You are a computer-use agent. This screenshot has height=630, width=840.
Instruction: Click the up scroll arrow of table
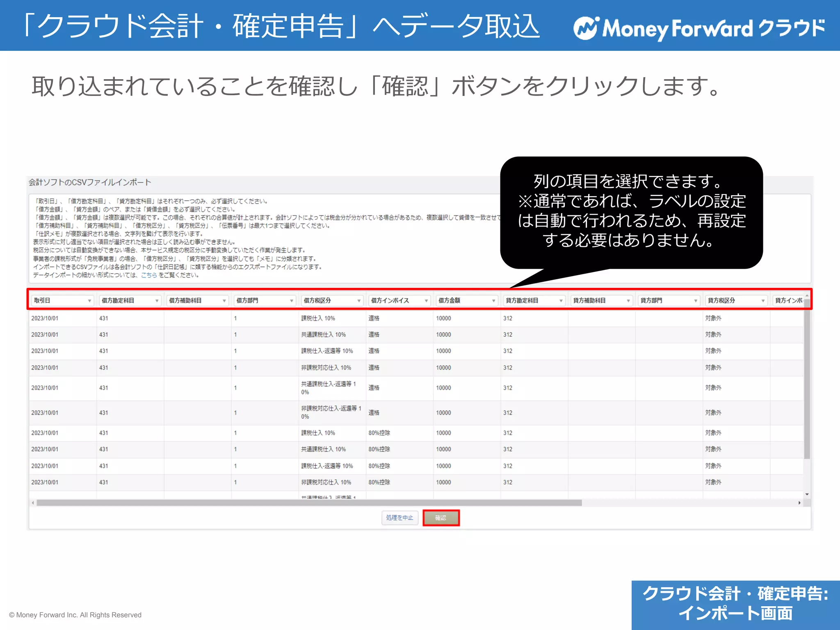click(x=807, y=295)
